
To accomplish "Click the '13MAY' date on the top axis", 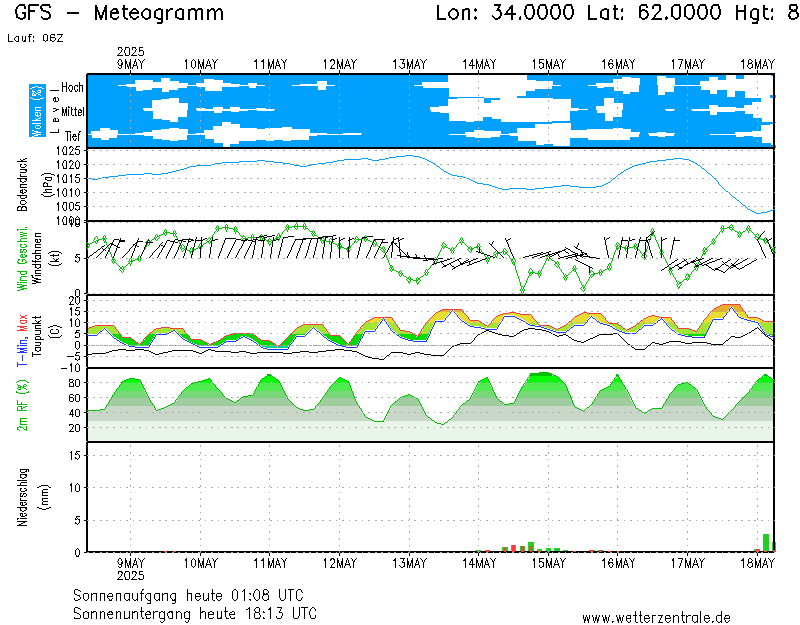I will pos(409,65).
